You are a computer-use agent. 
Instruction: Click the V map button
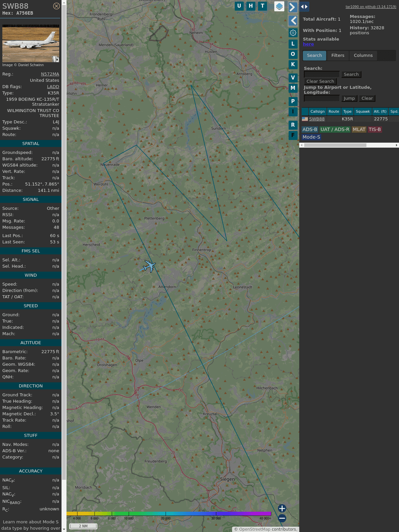(293, 77)
